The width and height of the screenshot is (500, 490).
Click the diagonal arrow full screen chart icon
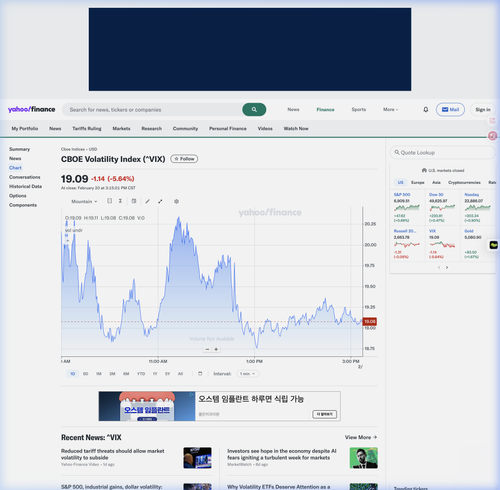tap(160, 201)
